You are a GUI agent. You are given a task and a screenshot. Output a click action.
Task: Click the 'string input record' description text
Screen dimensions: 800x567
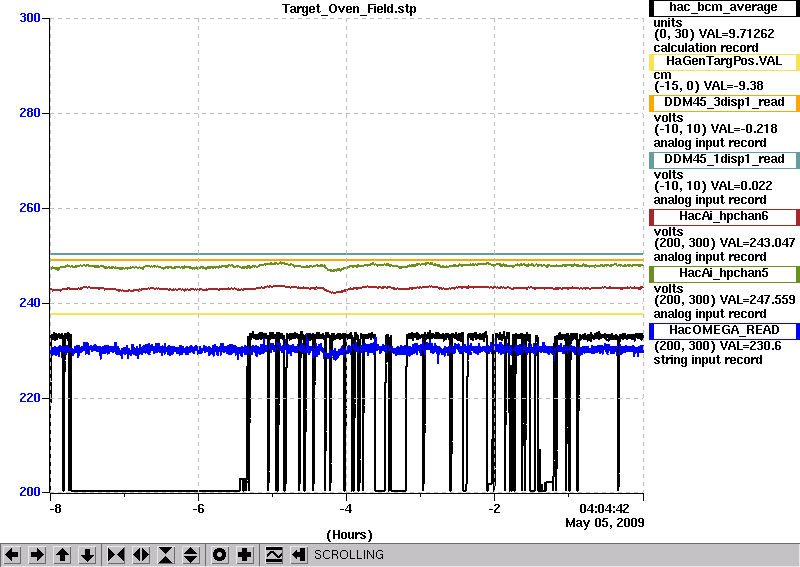click(x=708, y=360)
